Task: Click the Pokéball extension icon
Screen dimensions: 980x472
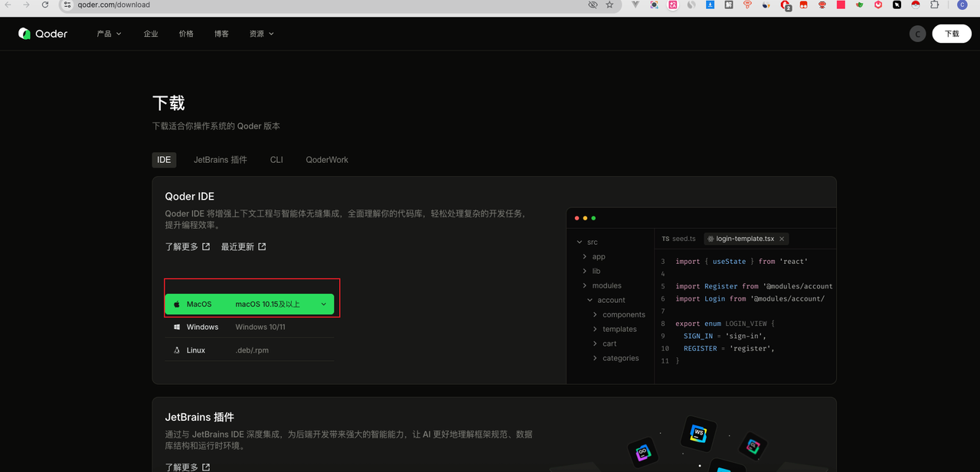Action: tap(916, 5)
